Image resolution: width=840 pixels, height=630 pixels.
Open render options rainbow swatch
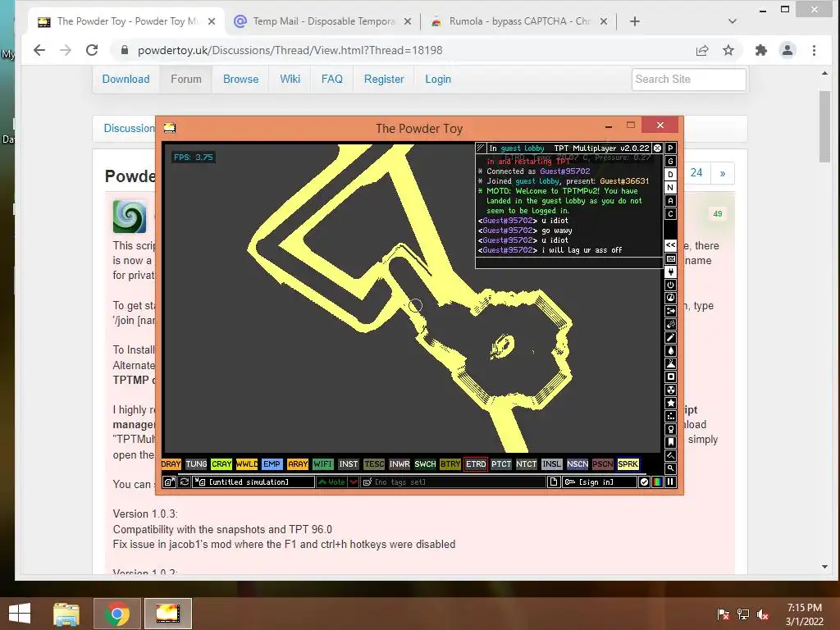657,482
